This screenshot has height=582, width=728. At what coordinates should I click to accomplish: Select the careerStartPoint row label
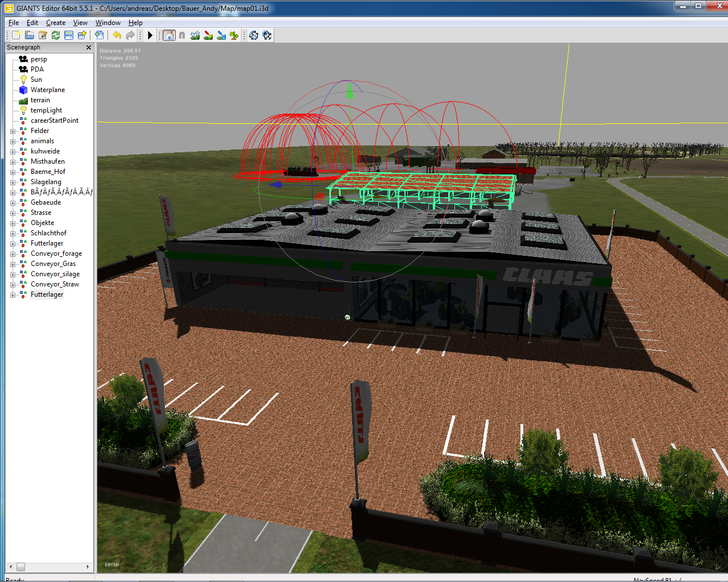click(55, 120)
